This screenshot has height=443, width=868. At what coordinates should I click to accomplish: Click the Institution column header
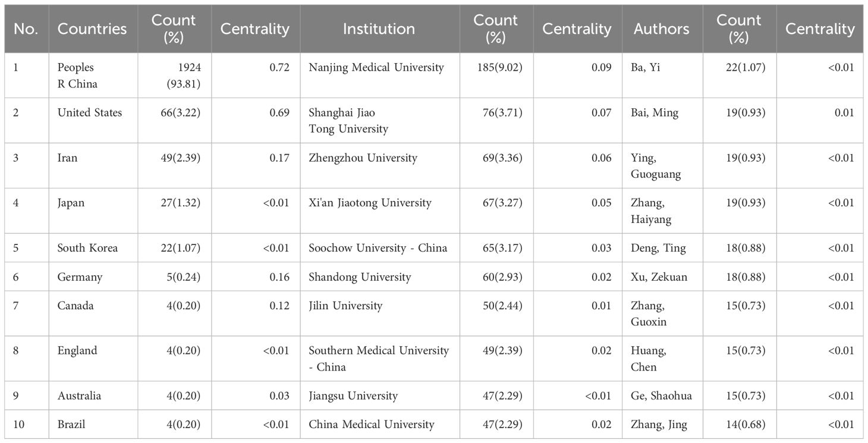tap(379, 29)
